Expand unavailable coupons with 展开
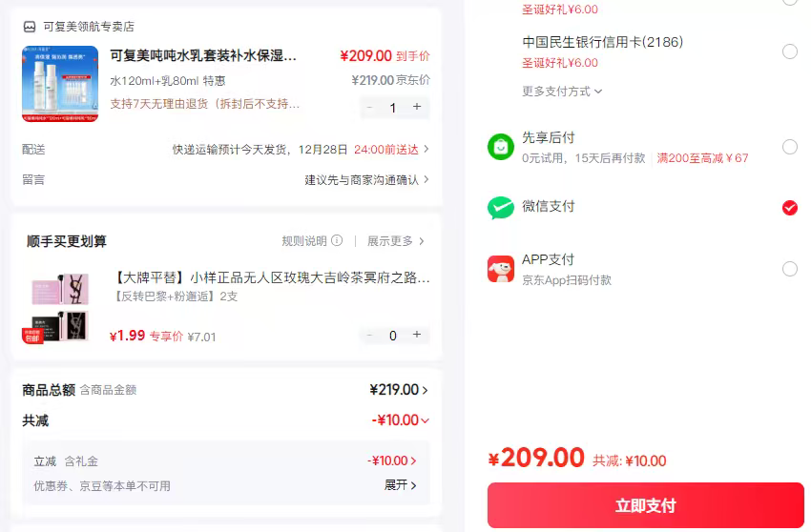 [401, 485]
